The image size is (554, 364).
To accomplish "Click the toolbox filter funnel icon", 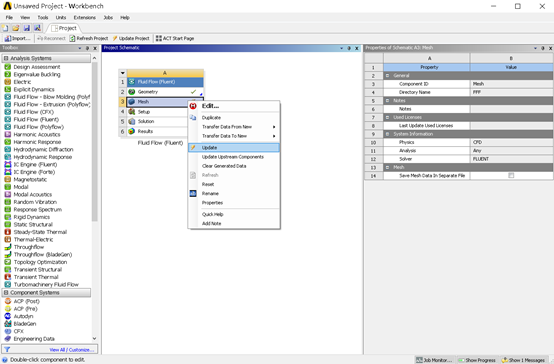I will pos(7,350).
